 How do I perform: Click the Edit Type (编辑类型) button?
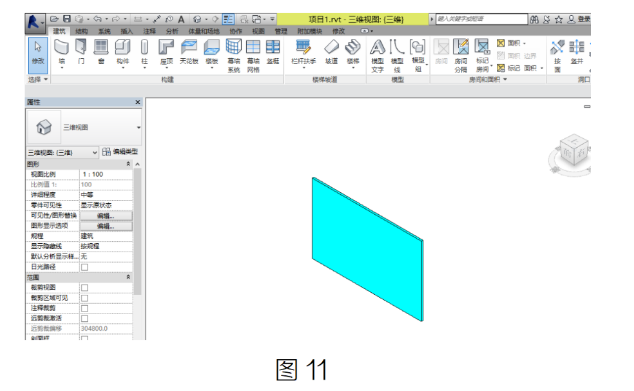pos(120,152)
